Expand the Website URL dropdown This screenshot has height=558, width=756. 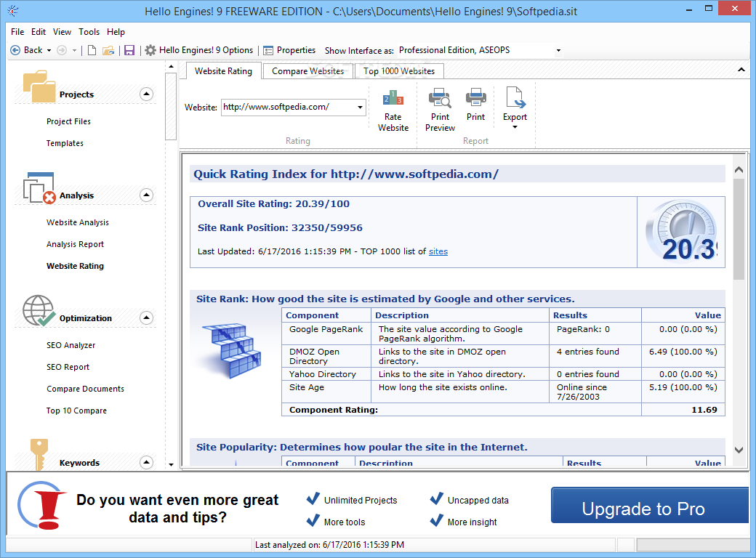360,107
